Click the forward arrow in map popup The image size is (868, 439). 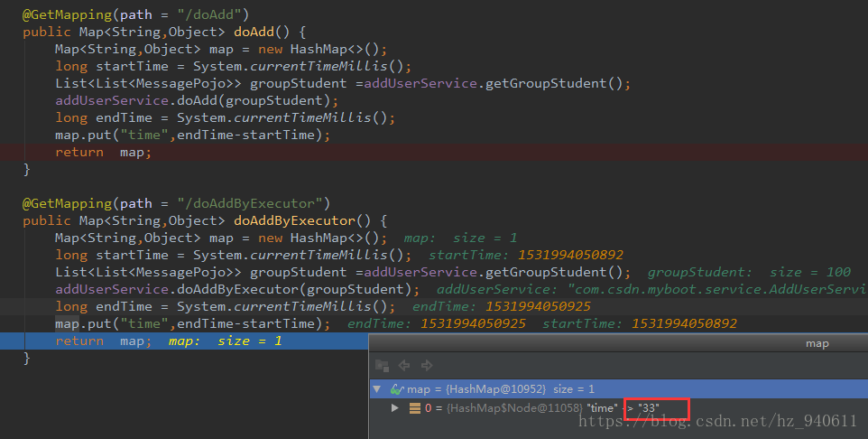(x=427, y=365)
